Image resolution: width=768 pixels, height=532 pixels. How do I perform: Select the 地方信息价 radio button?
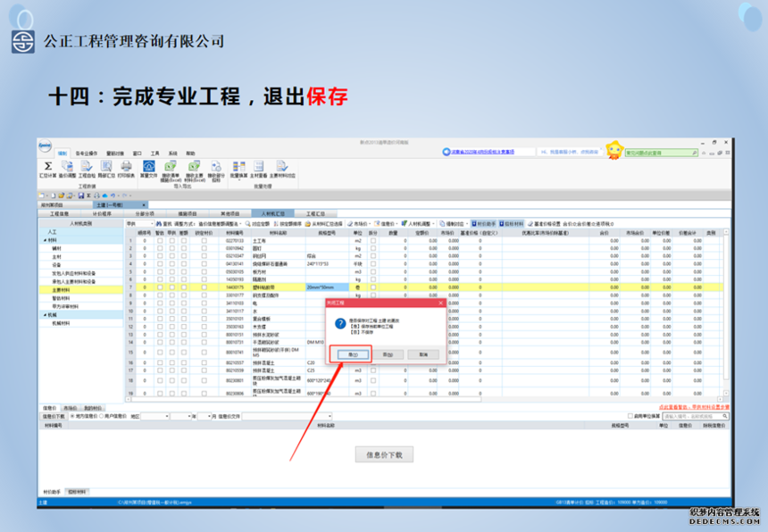click(x=71, y=416)
